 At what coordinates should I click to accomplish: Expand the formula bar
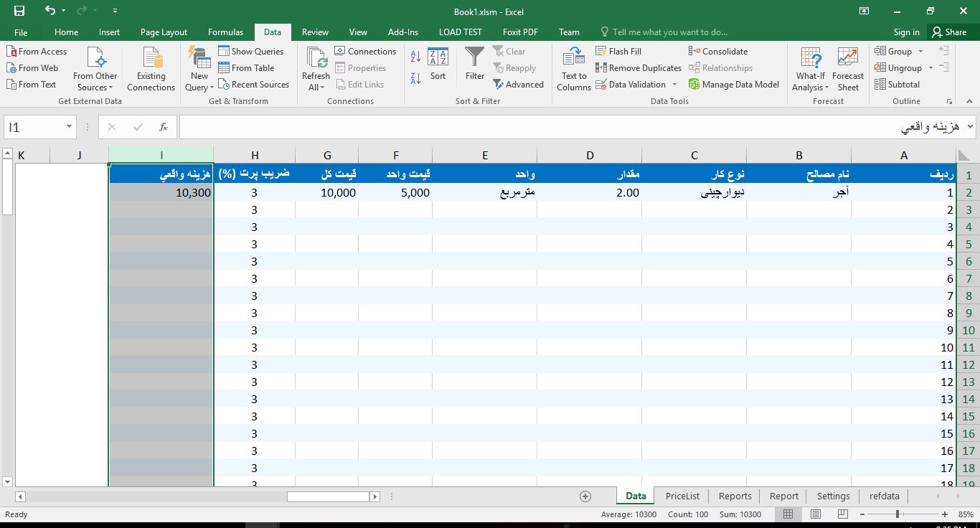point(970,127)
